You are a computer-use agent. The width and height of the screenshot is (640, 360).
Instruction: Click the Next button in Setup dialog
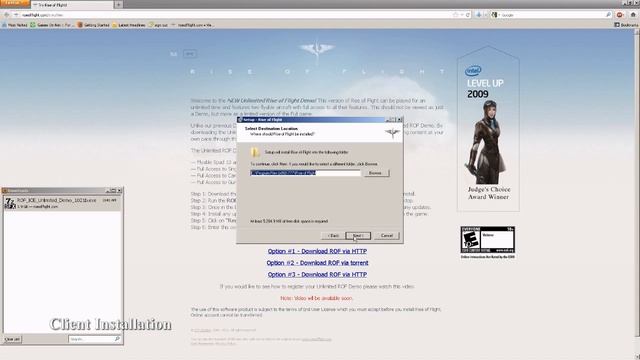(x=358, y=236)
